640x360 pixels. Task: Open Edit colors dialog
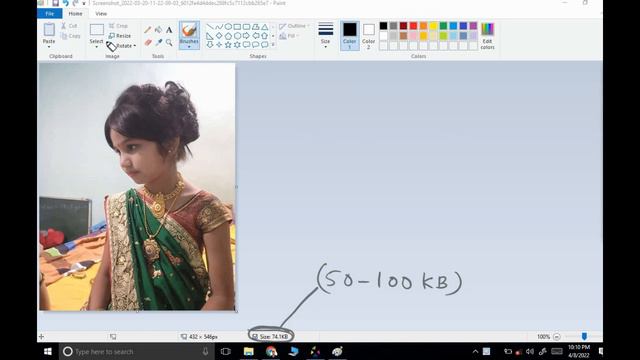(x=487, y=36)
